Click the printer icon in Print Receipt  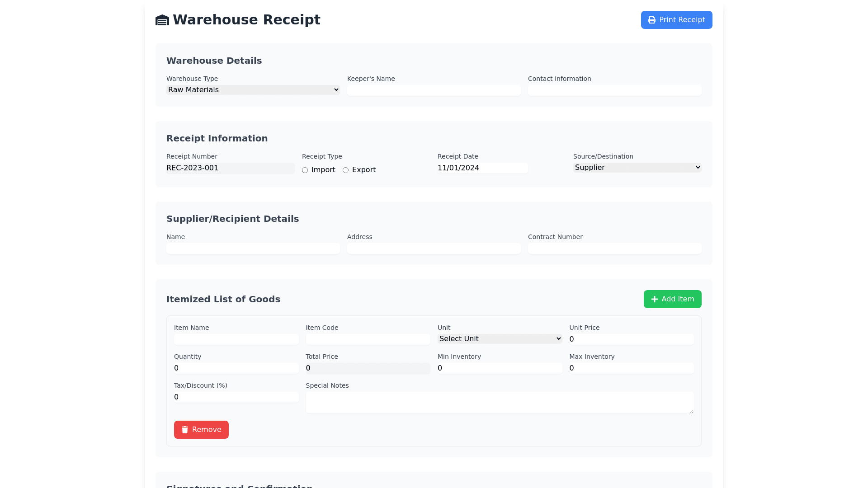click(651, 20)
